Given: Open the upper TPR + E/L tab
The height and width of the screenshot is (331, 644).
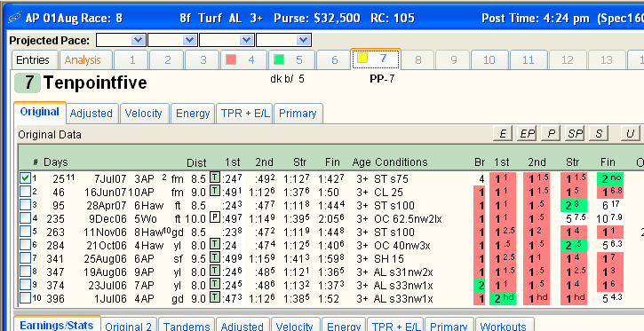Looking at the screenshot, I should click(245, 114).
